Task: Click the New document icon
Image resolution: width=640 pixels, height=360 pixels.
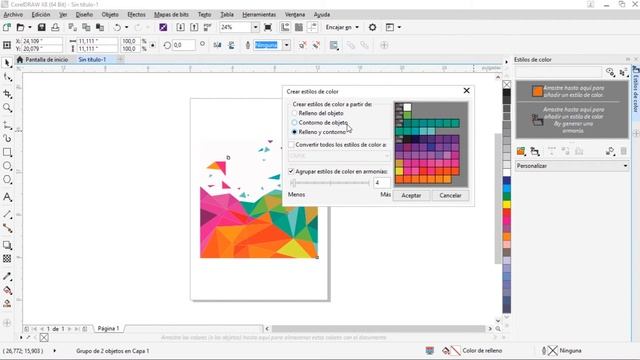Action: pos(7,27)
